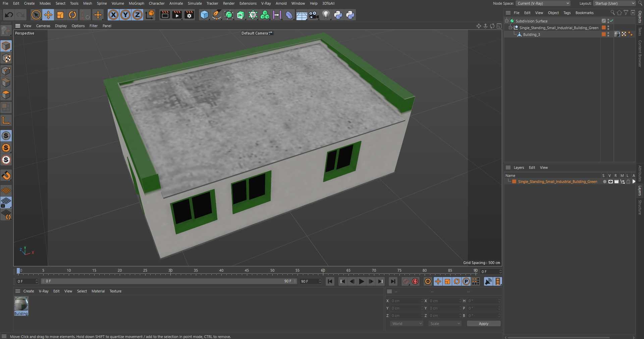The image size is (644, 339).
Task: Open search in Objects manager
Action: (x=613, y=13)
